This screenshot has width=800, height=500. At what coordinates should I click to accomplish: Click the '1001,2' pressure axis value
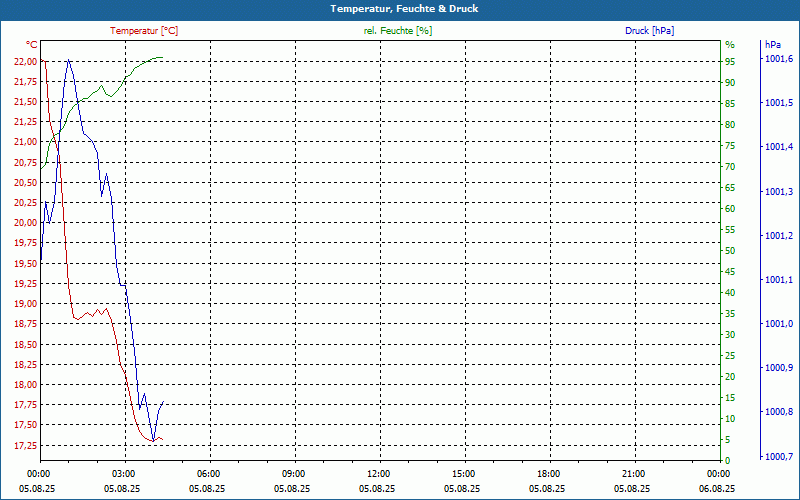coord(779,235)
